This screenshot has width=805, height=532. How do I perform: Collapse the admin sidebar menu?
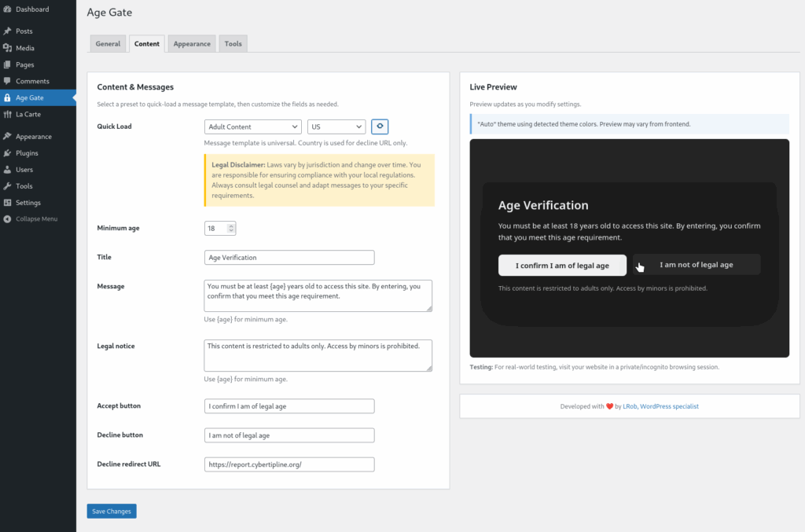tap(30, 218)
